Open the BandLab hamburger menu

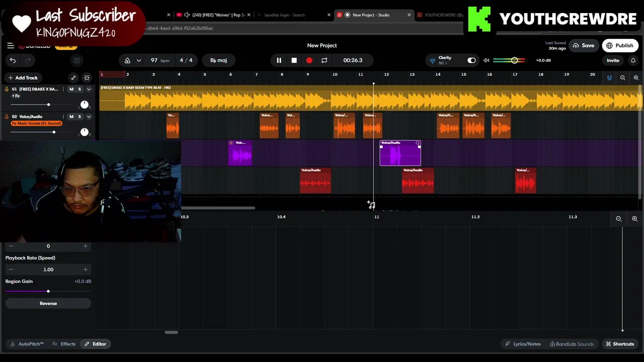coord(11,46)
